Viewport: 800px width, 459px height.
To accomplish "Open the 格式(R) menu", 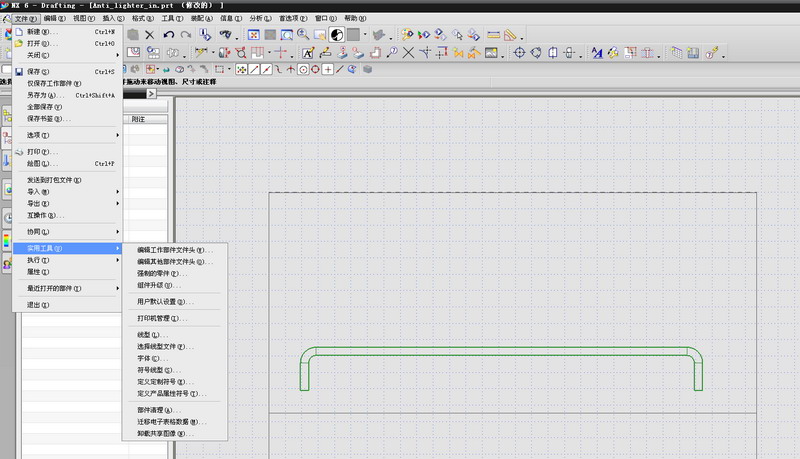I will point(143,18).
